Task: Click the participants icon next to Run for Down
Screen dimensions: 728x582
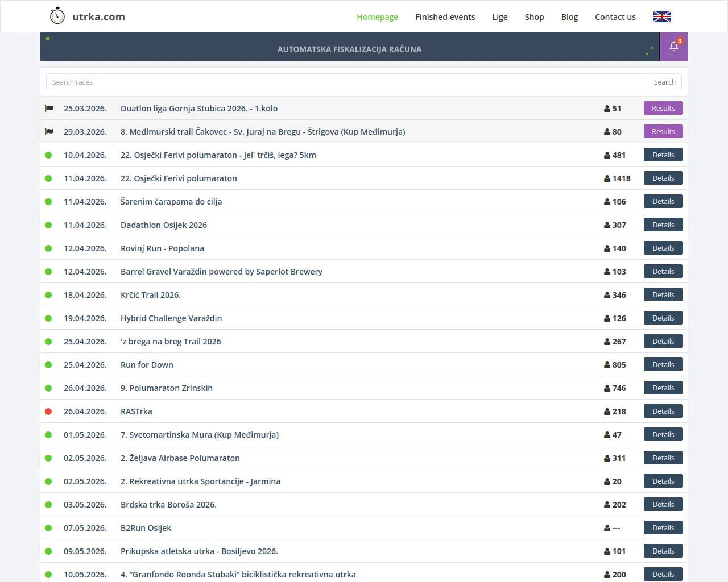Action: pyautogui.click(x=608, y=364)
